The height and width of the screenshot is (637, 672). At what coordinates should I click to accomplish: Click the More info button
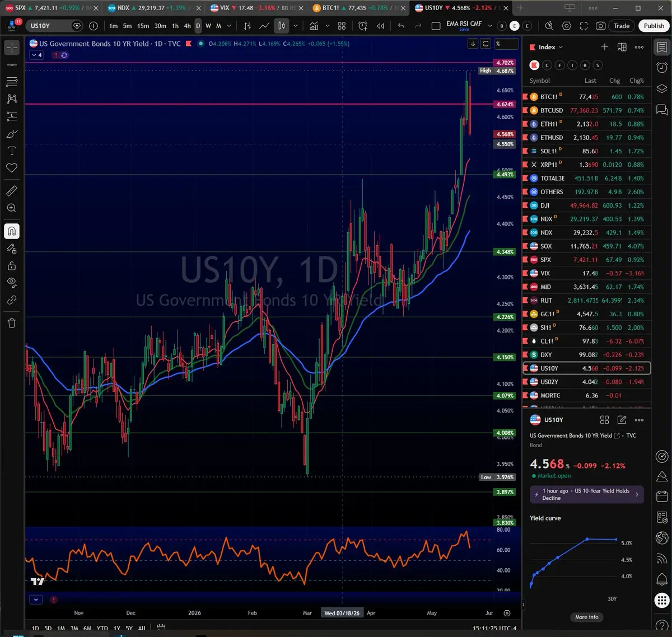click(586, 617)
